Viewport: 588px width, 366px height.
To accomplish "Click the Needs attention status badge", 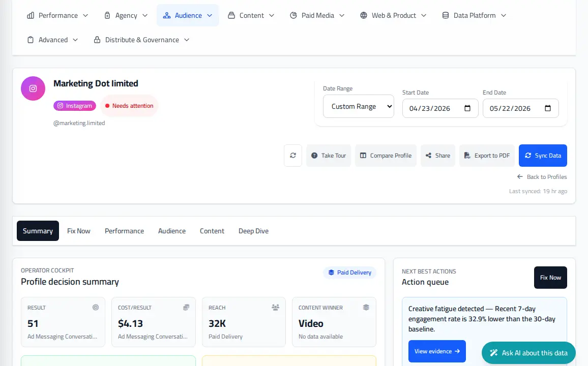I will point(129,106).
